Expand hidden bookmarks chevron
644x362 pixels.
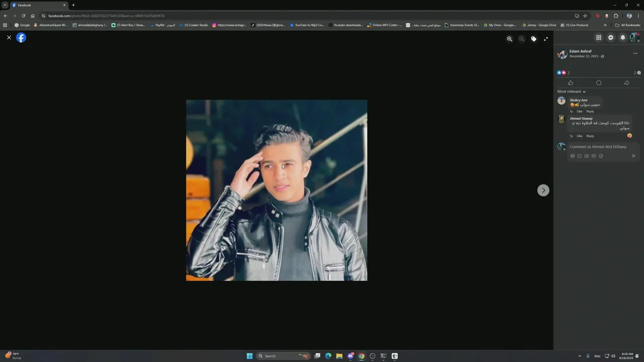(x=605, y=25)
